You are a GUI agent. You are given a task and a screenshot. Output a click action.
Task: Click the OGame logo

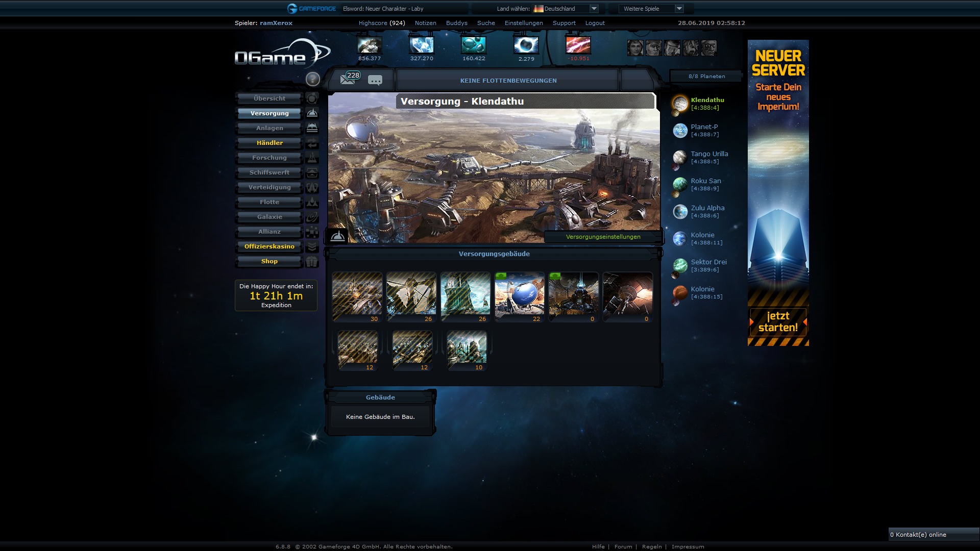282,54
